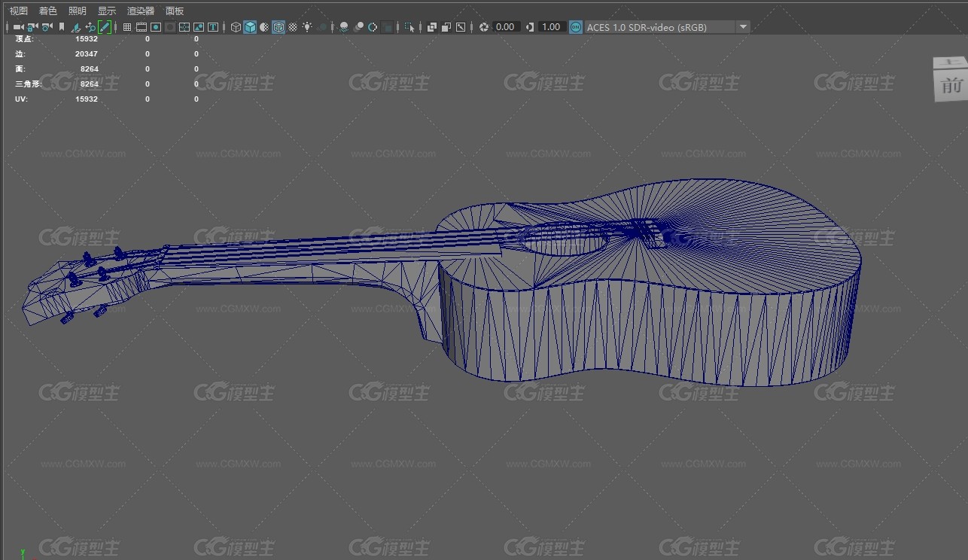
Task: Open the 渲染器 (Renderer) menu
Action: pos(141,11)
